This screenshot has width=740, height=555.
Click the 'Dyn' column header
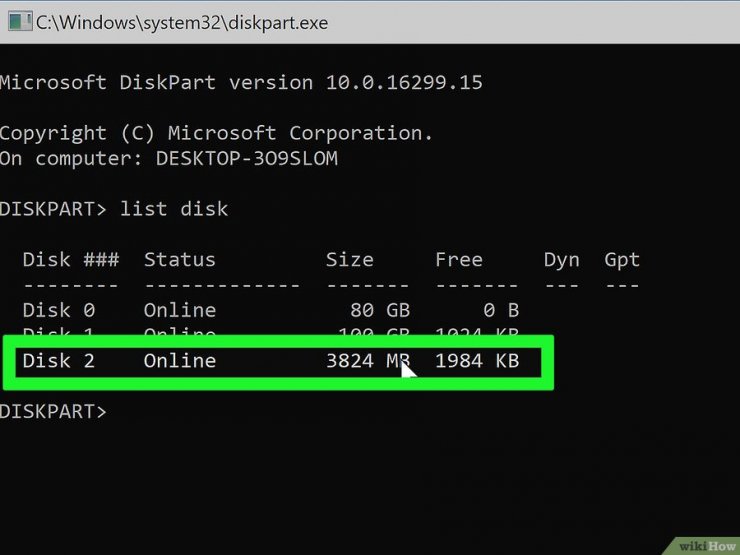(x=562, y=261)
